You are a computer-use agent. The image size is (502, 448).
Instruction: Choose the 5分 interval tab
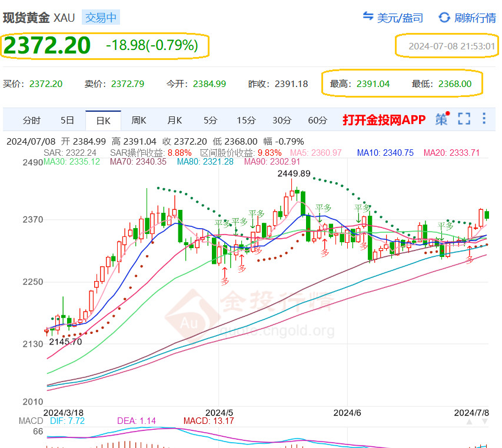211,120
